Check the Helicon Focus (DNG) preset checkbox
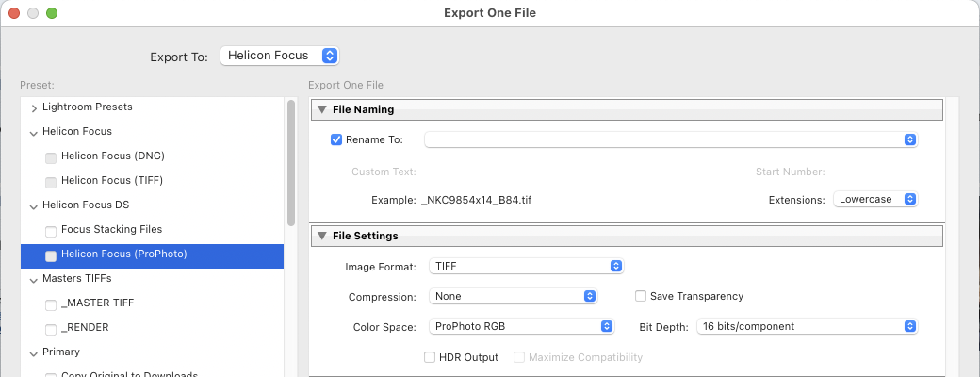 (x=51, y=157)
